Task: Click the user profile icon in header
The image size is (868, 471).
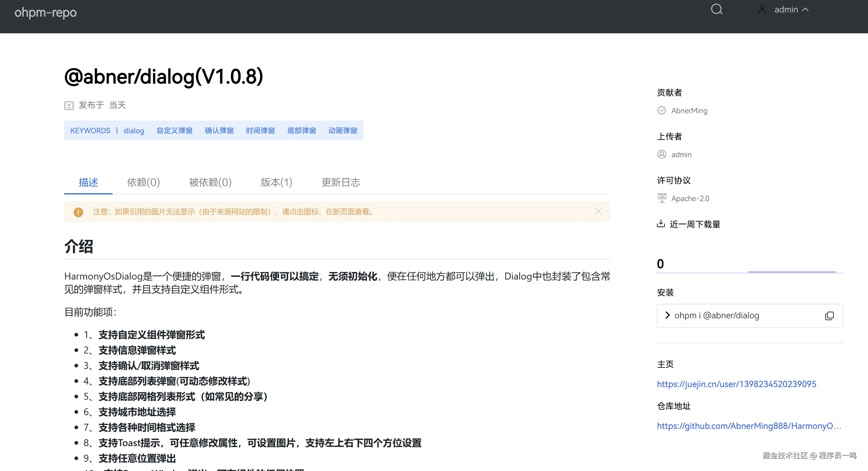Action: pyautogui.click(x=762, y=9)
